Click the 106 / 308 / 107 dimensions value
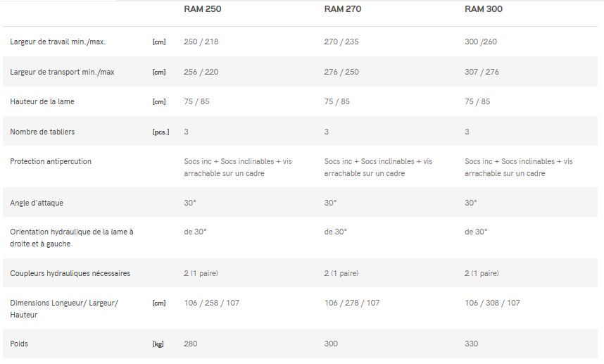The width and height of the screenshot is (604, 364). [492, 303]
